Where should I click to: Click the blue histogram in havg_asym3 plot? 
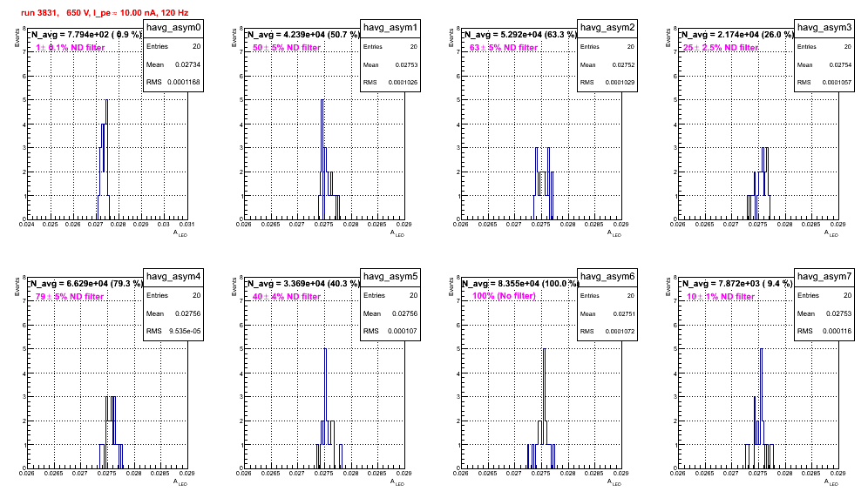click(758, 184)
